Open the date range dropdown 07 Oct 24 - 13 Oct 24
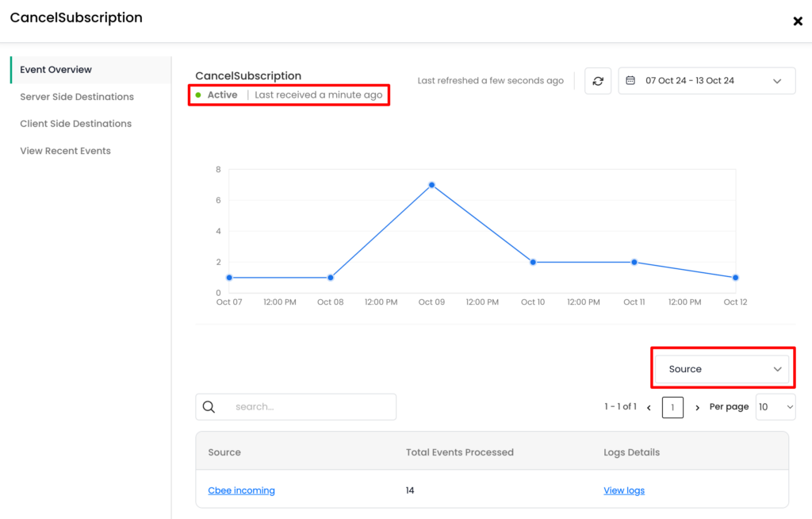 tap(707, 81)
